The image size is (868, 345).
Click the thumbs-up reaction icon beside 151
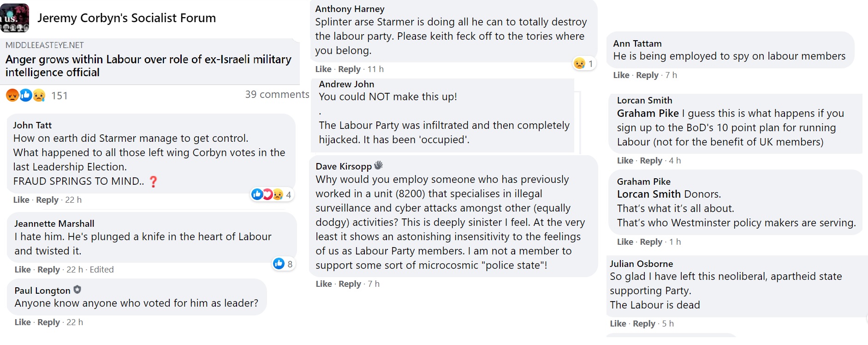tap(26, 95)
